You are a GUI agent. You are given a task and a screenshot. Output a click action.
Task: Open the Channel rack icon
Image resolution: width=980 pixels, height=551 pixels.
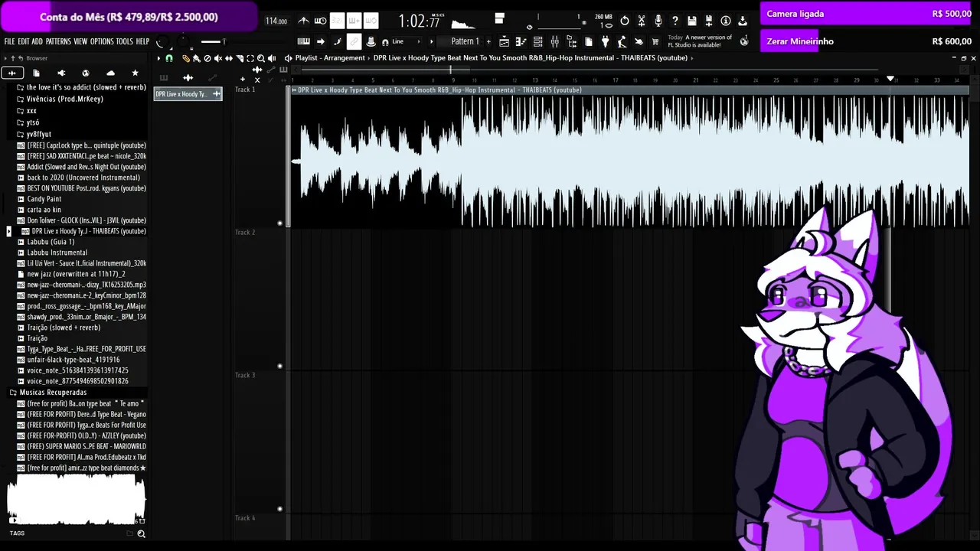pyautogui.click(x=537, y=41)
